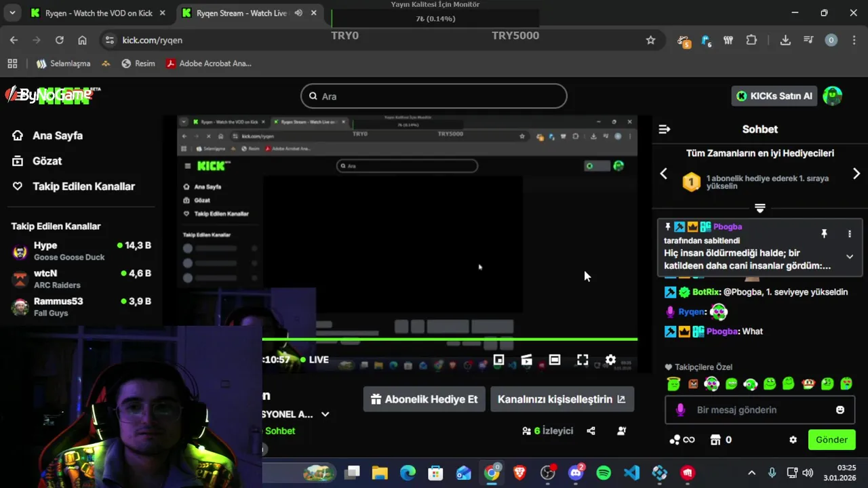Collapse the top gifters banner handle

760,208
